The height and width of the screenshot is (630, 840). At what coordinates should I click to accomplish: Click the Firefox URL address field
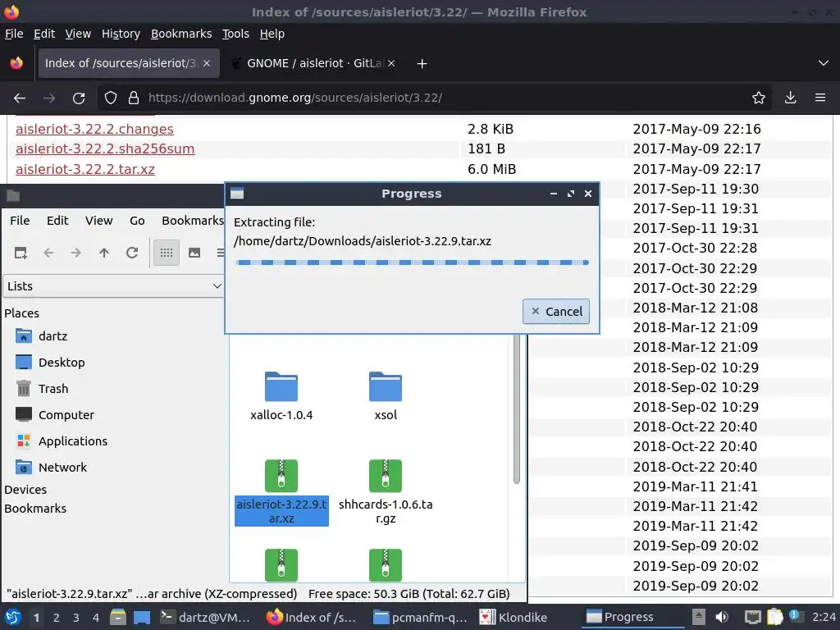click(x=434, y=98)
